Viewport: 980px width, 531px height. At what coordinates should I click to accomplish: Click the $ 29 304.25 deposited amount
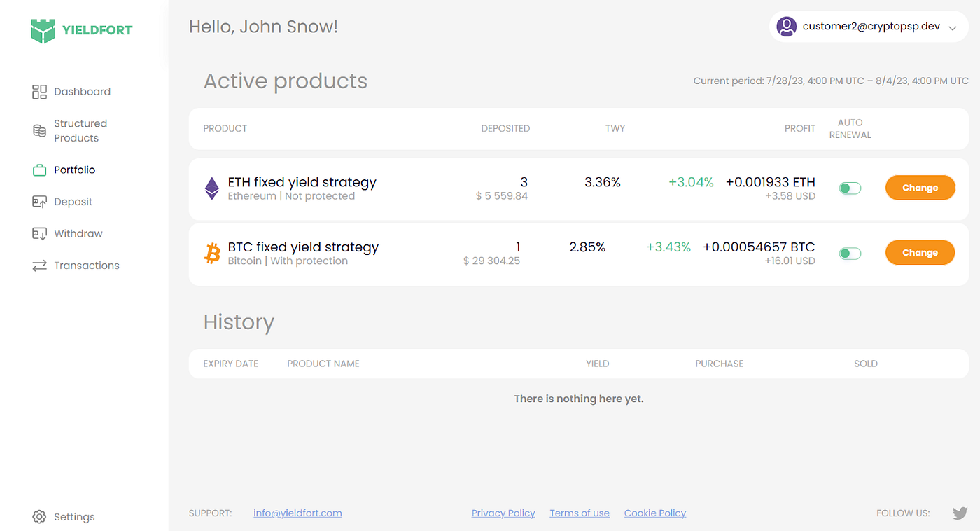(492, 261)
